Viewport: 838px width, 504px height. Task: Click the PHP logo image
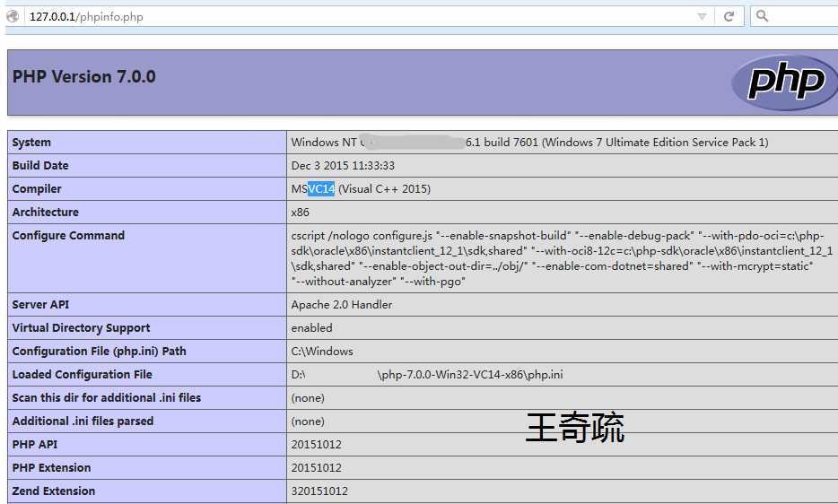(786, 83)
